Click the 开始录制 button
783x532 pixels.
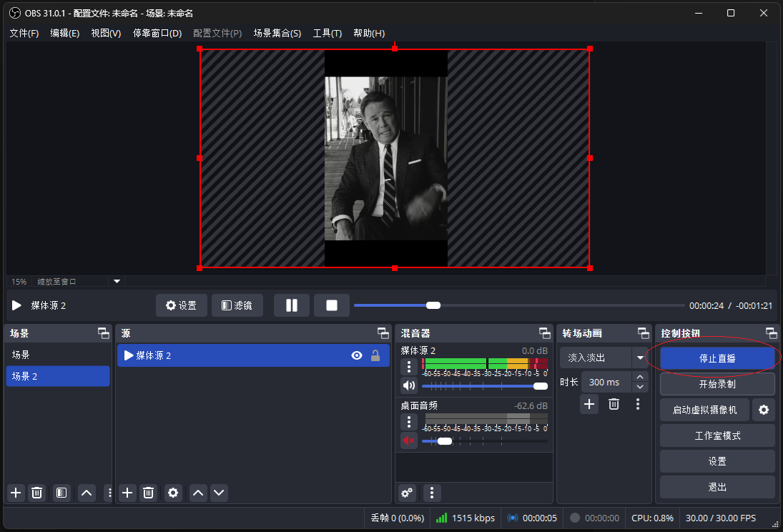click(x=717, y=384)
